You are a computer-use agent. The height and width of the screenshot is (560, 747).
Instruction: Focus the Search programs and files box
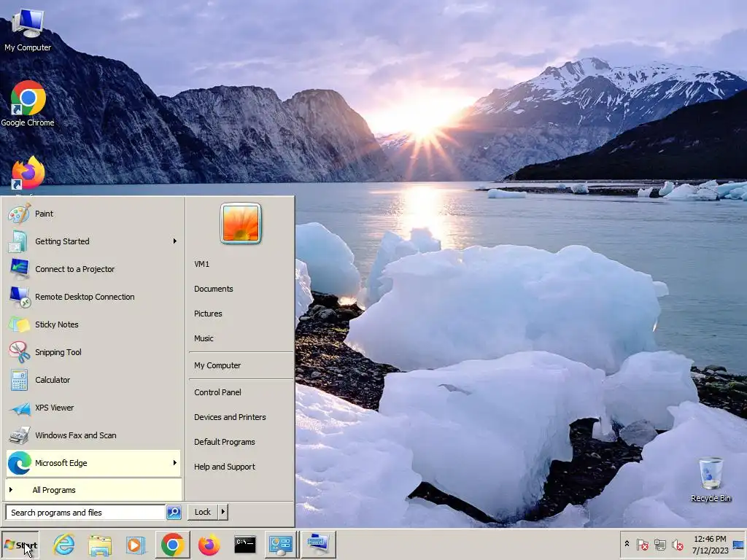(x=86, y=513)
